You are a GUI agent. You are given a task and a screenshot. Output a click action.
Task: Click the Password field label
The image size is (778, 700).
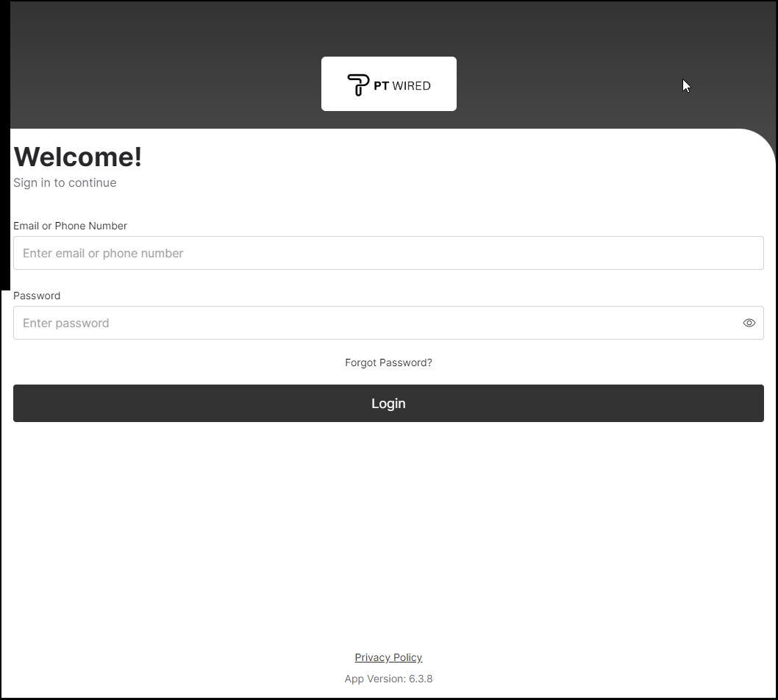[37, 296]
